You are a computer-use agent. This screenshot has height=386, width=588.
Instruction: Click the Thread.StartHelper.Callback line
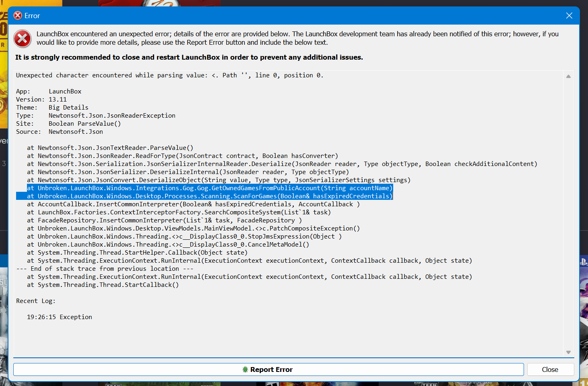137,253
